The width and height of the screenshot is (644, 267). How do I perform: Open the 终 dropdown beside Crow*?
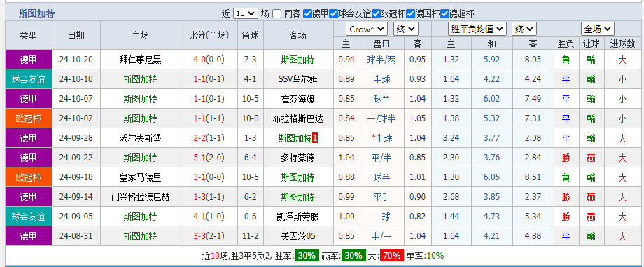click(x=406, y=29)
